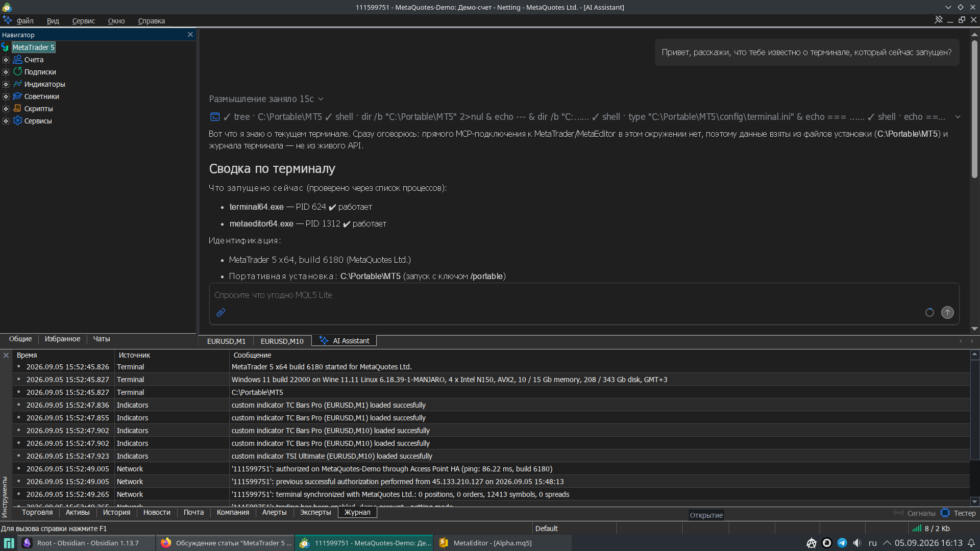Open the Telegram tray icon

(x=842, y=543)
